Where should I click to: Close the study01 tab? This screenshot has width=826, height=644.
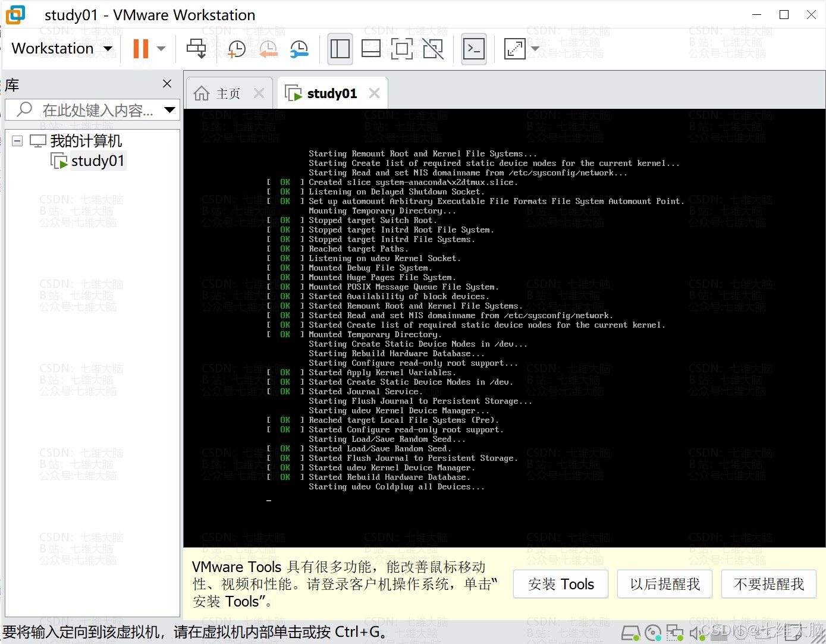(374, 93)
